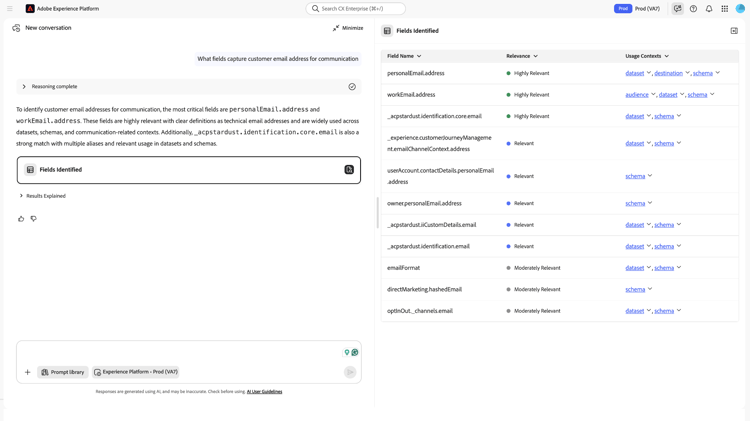Expand audience chevron for workEmail.address
Image resolution: width=750 pixels, height=421 pixels.
click(653, 94)
